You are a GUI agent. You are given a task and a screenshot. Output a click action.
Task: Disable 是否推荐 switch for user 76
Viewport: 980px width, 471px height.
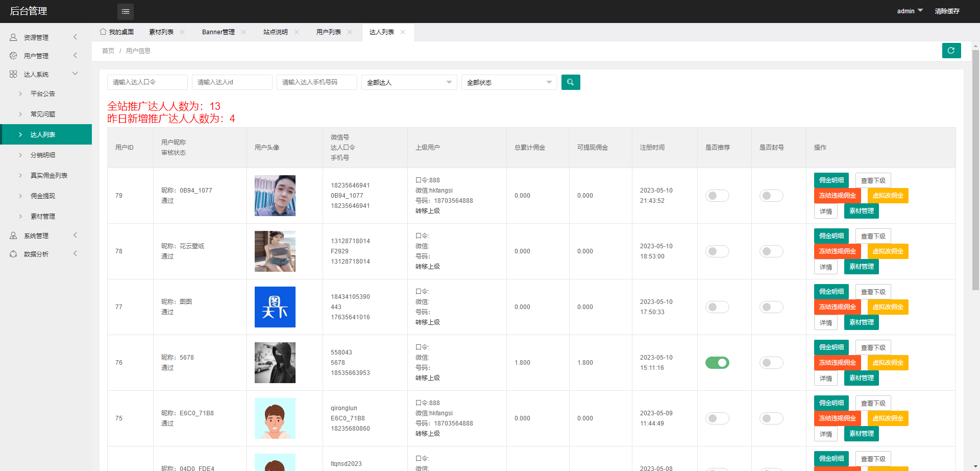pos(717,363)
